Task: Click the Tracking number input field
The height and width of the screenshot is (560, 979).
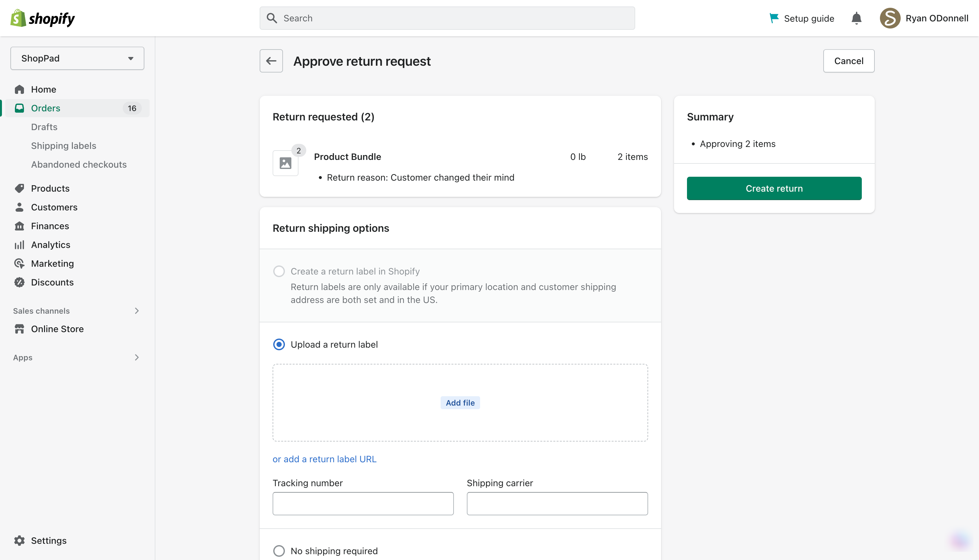Action: [x=363, y=504]
